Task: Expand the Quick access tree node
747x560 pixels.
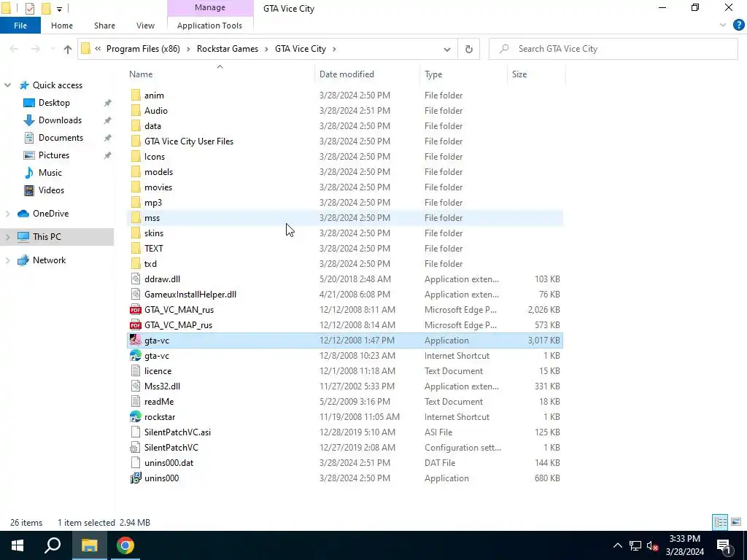Action: click(x=7, y=85)
